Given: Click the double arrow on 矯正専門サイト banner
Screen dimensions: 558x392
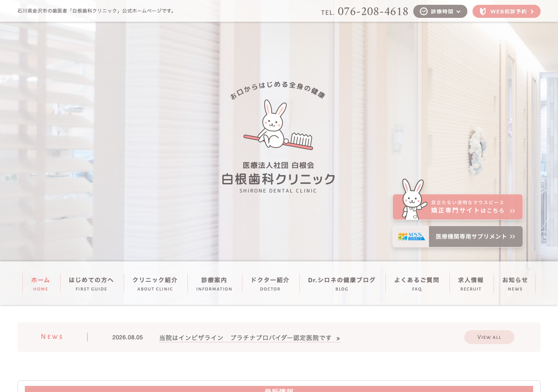Looking at the screenshot, I should pyautogui.click(x=512, y=211).
